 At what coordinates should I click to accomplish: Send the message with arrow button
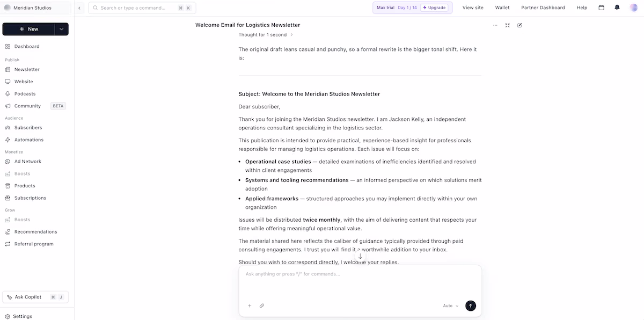pos(471,306)
